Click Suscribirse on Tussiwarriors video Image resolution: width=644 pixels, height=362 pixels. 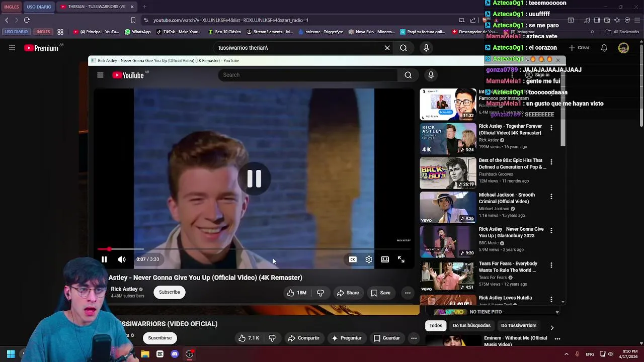(160, 338)
